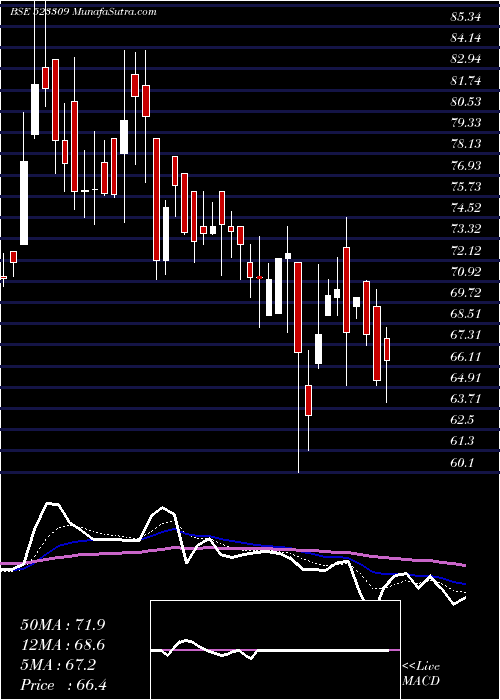500x700 pixels.
Task: Click the 64.91 price axis label
Action: pyautogui.click(x=466, y=378)
